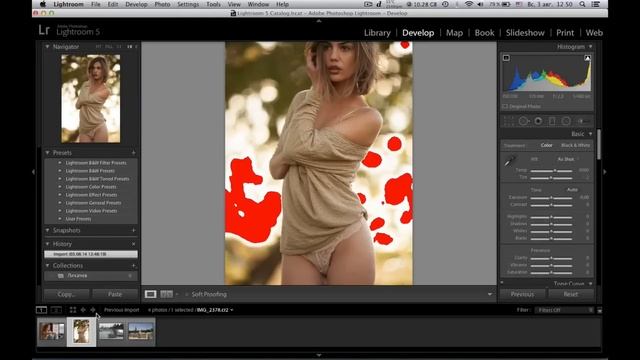The width and height of the screenshot is (640, 360).
Task: Show main window display icon
Action: tap(41, 310)
